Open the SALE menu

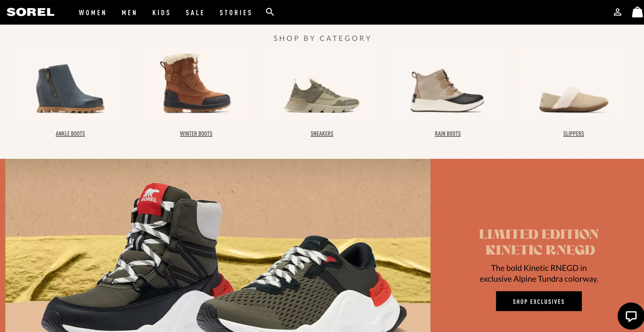tap(195, 13)
